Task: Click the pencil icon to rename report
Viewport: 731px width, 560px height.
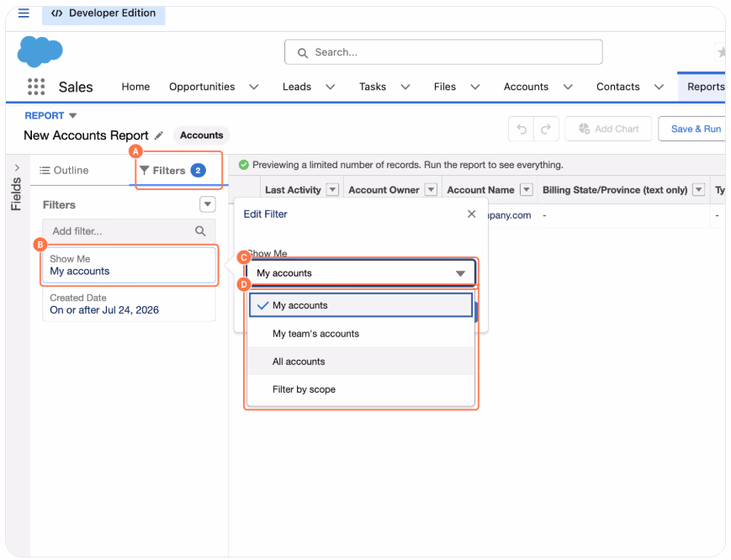Action: click(159, 135)
